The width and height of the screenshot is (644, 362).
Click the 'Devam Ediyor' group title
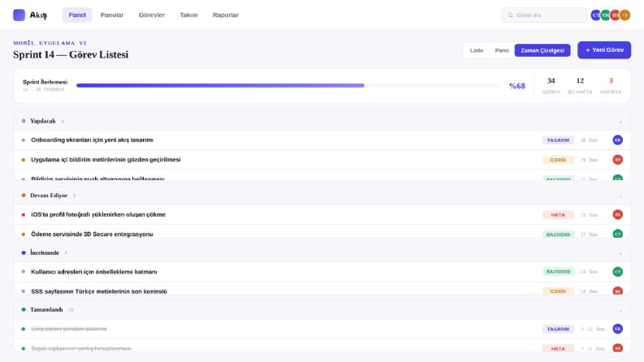pyautogui.click(x=49, y=196)
